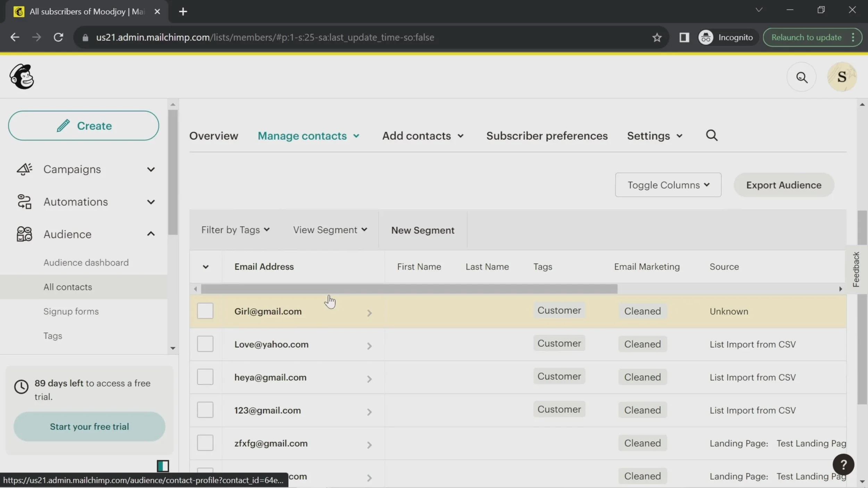This screenshot has height=488, width=868.
Task: Click the help question mark button
Action: [x=843, y=464]
